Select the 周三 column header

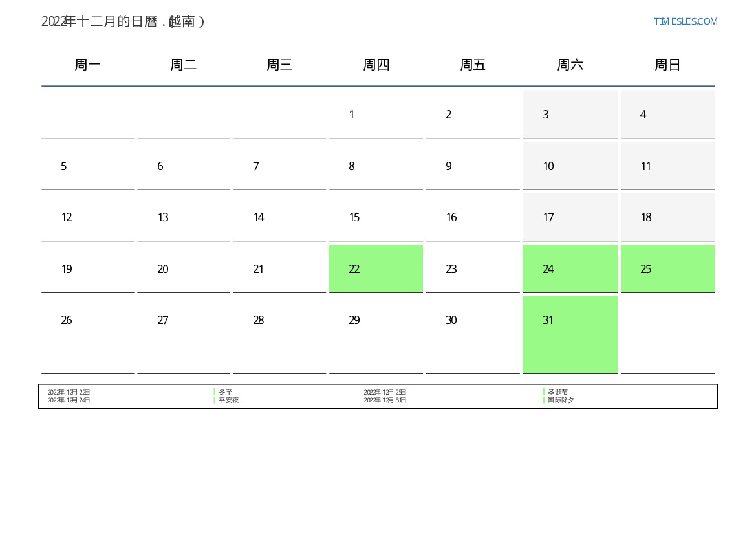(279, 65)
